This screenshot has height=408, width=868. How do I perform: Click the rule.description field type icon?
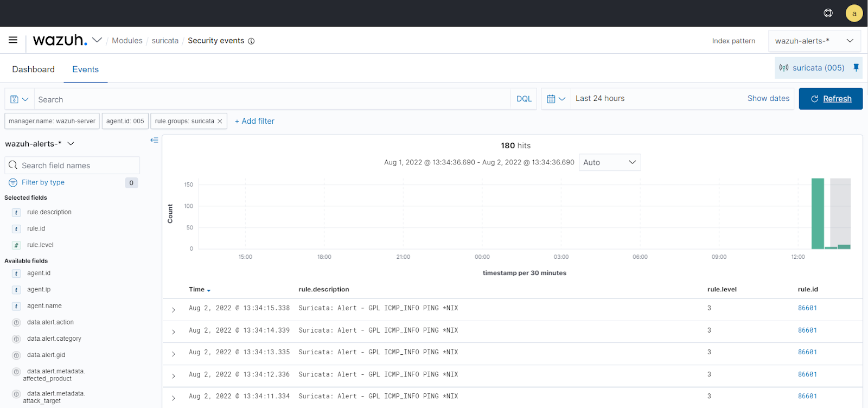tap(16, 213)
